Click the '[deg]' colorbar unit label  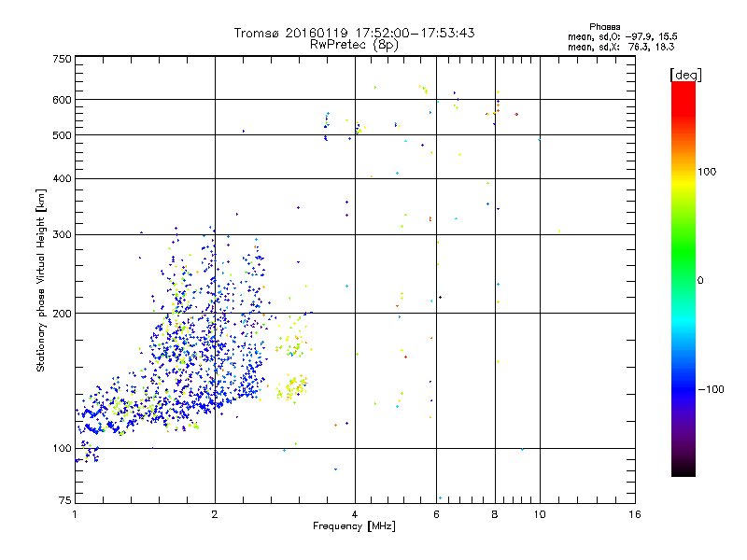point(685,75)
